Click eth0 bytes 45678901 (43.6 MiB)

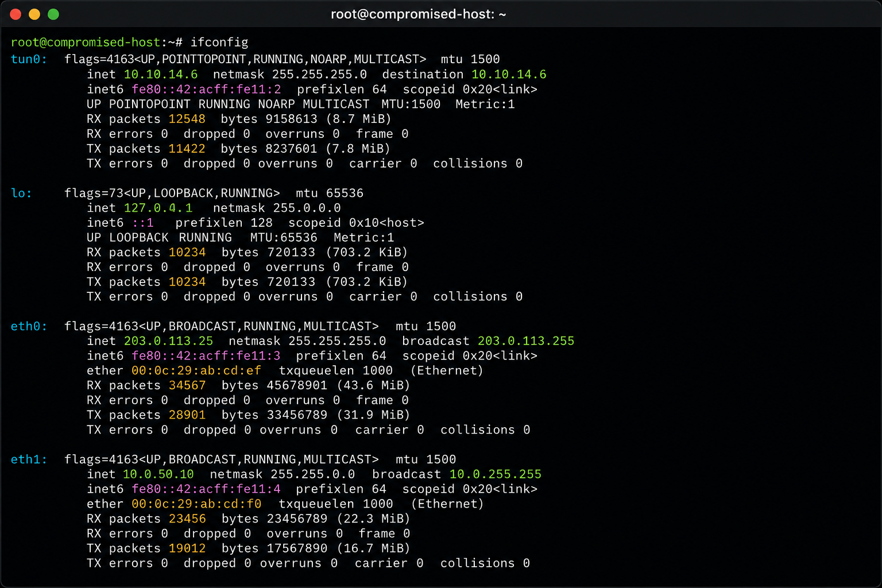click(316, 385)
